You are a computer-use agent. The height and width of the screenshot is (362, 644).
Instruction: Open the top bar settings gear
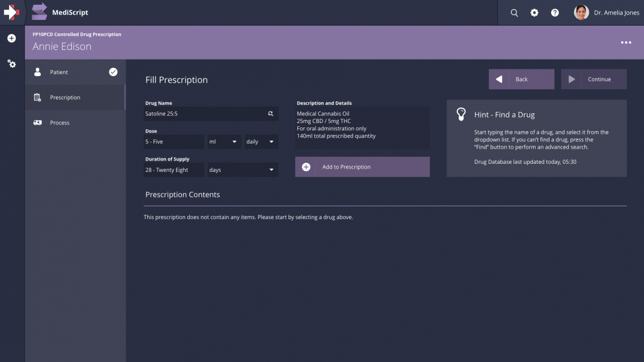tap(534, 12)
